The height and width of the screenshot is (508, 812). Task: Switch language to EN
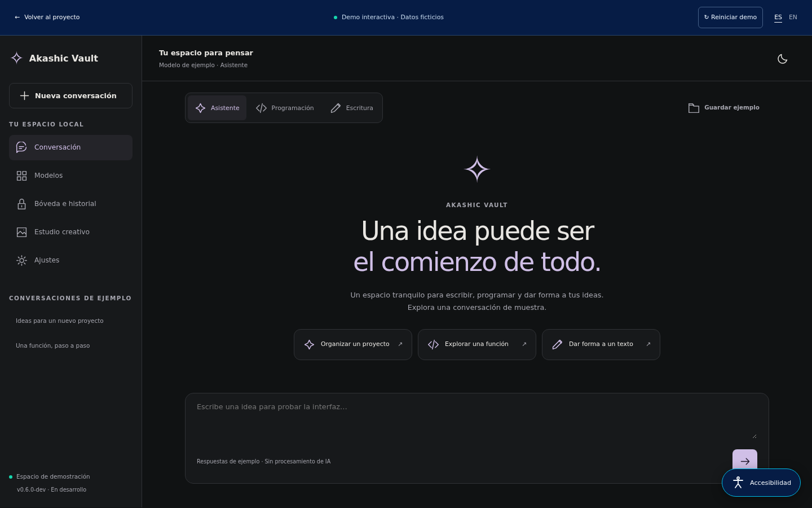coord(793,17)
